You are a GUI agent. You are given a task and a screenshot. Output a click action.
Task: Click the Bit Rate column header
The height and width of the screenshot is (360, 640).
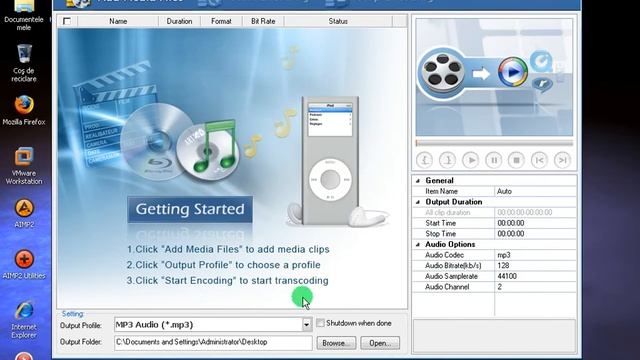click(263, 21)
